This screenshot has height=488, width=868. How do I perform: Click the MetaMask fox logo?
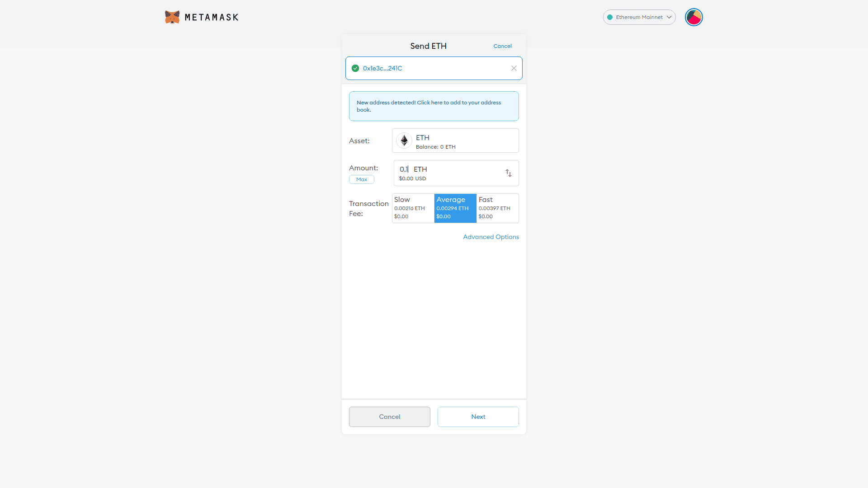click(x=172, y=17)
